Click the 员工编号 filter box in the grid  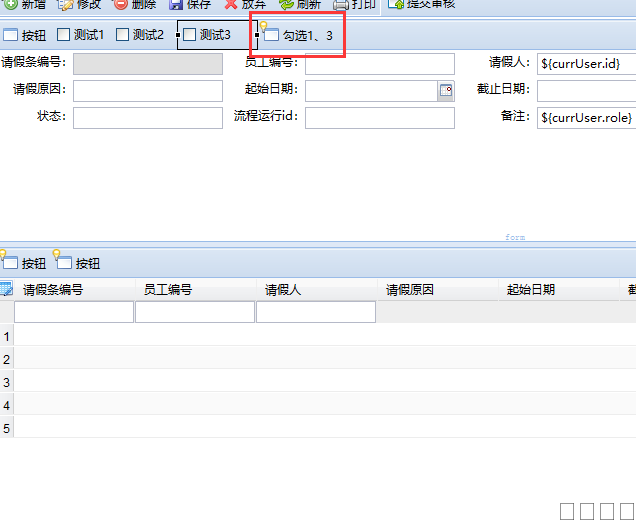tap(195, 312)
